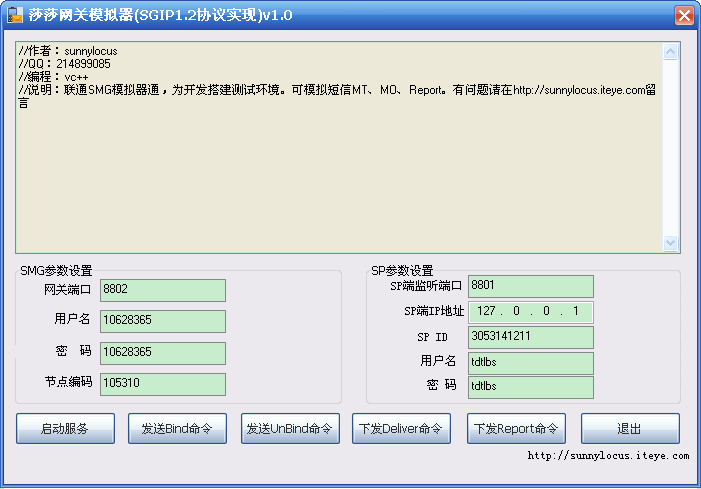Click the SP端监听端口 field 8801

tap(531, 286)
